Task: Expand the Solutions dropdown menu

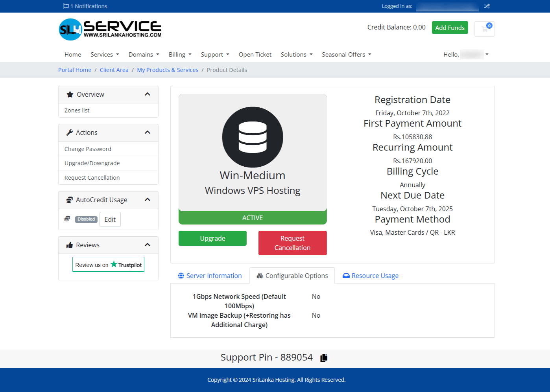Action: coord(297,54)
